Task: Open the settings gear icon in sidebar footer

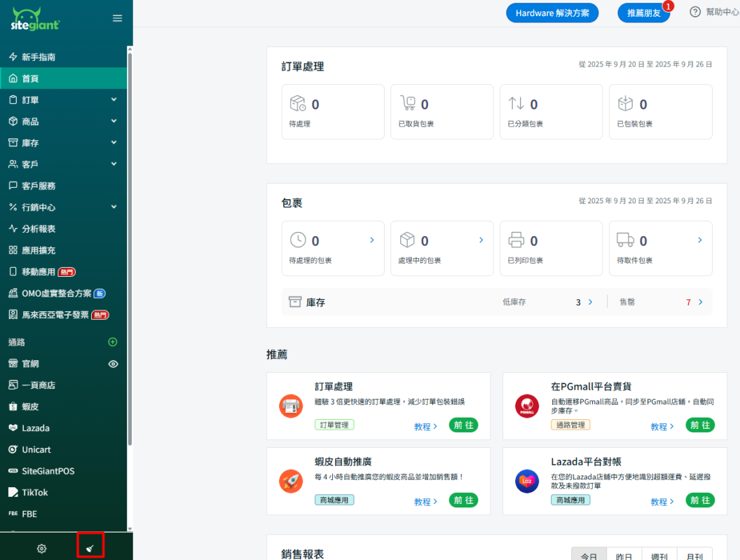Action: tap(41, 548)
